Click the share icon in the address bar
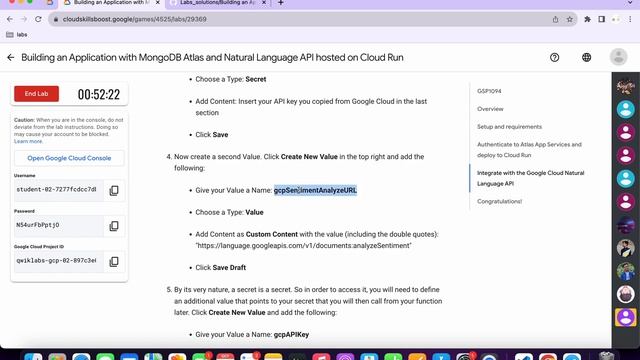The height and width of the screenshot is (360, 640). (555, 19)
